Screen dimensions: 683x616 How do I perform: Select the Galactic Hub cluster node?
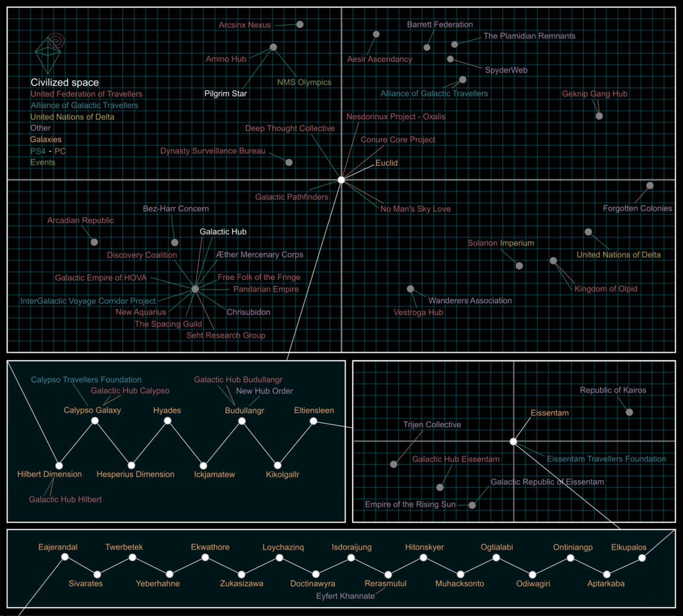(195, 288)
